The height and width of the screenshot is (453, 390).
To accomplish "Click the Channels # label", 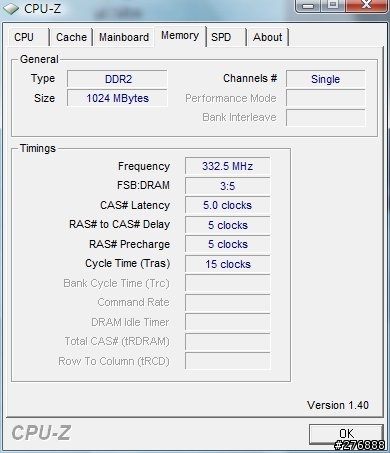I will 250,78.
